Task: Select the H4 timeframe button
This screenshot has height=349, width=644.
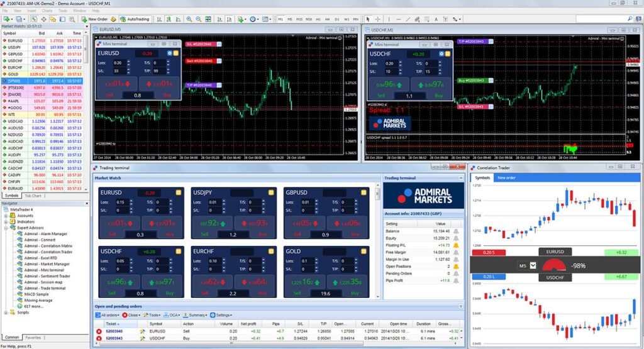Action: coord(327,19)
